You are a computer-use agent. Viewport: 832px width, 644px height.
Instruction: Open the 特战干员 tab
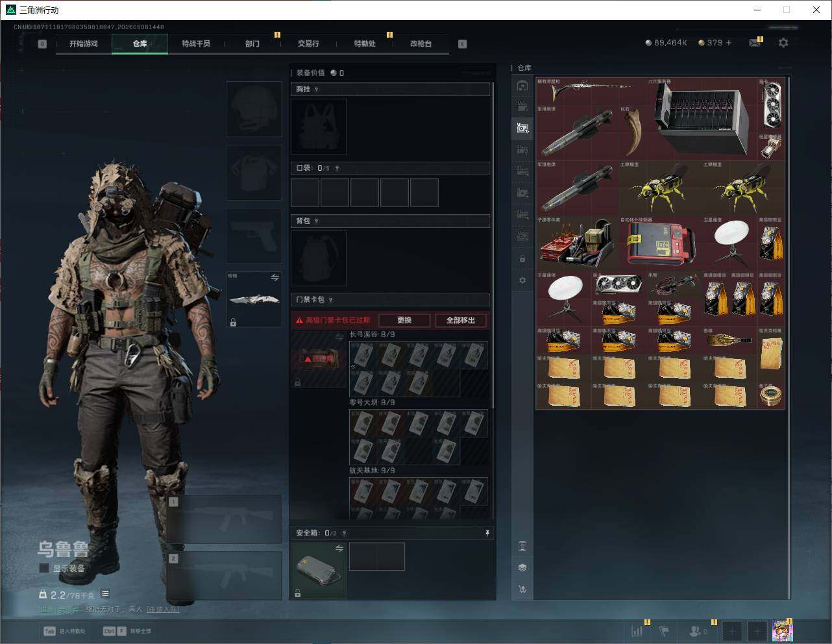[x=196, y=43]
